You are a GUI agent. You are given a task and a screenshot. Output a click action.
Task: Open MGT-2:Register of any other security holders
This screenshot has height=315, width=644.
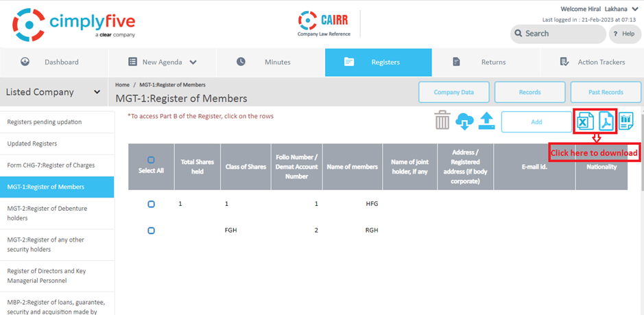(x=57, y=245)
